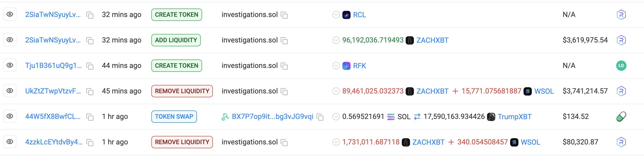Toggle the eye icon for the 4zzkLcEYtdvBy4 transaction

(x=10, y=142)
